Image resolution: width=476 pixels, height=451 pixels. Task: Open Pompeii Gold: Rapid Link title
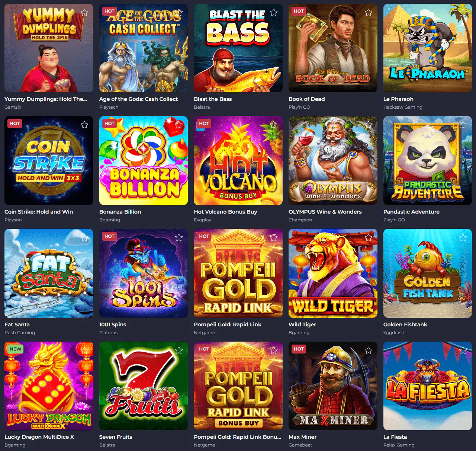tap(227, 324)
